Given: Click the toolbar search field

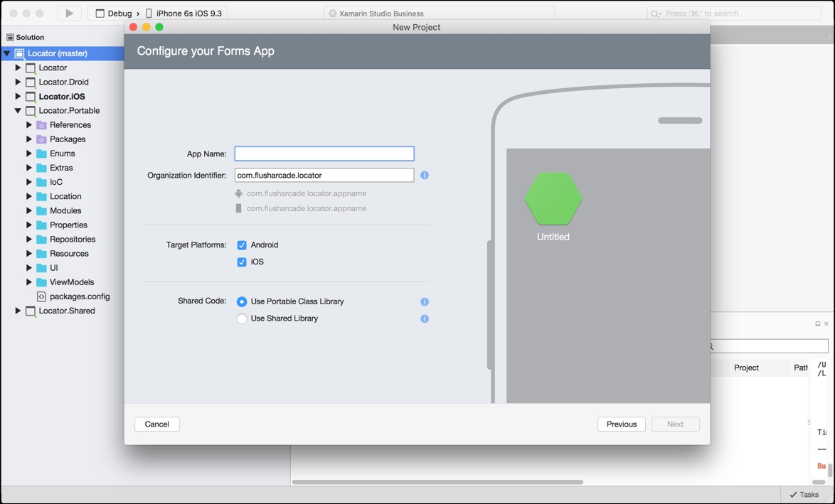Looking at the screenshot, I should tap(734, 14).
